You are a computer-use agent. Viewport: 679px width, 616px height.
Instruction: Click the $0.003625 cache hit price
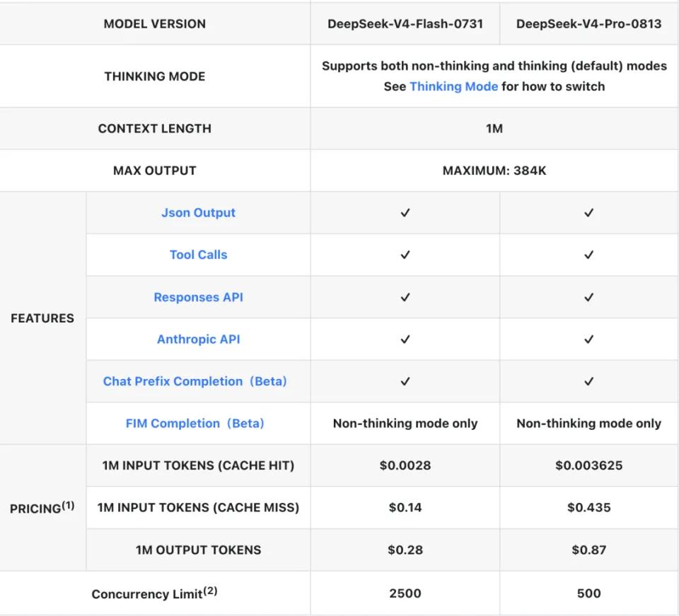tap(589, 465)
